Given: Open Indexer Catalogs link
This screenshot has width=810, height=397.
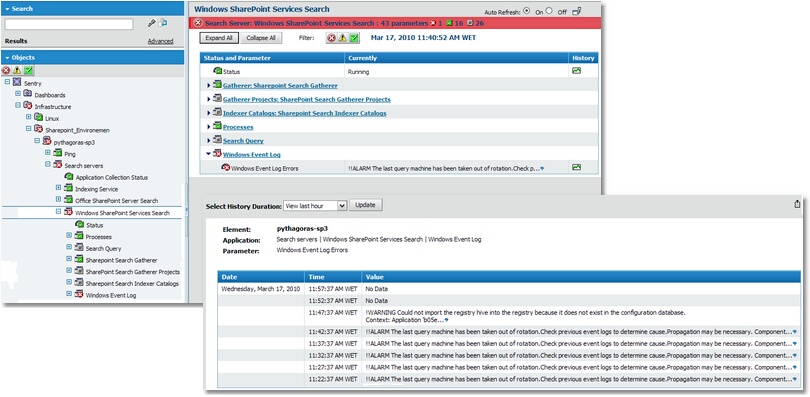Looking at the screenshot, I should pos(305,113).
